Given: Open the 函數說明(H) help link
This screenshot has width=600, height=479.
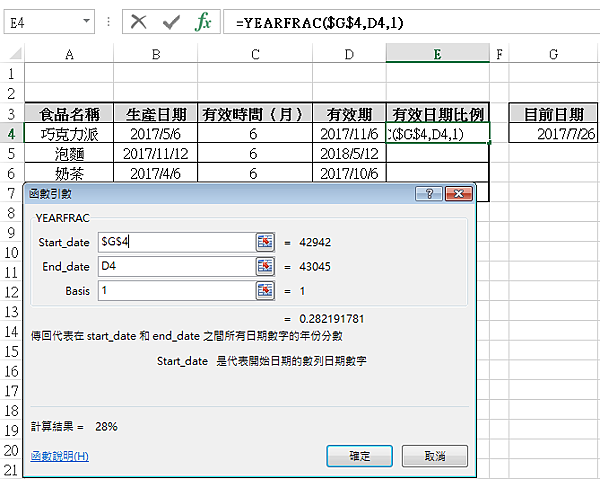Looking at the screenshot, I should [60, 456].
